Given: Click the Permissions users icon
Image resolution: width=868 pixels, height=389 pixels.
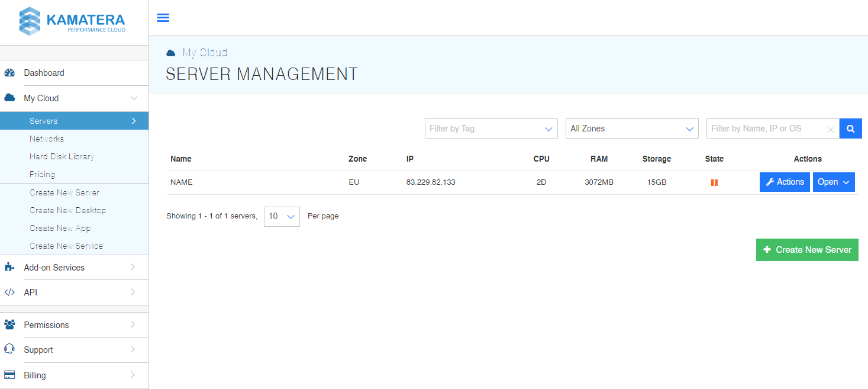Looking at the screenshot, I should pos(9,324).
